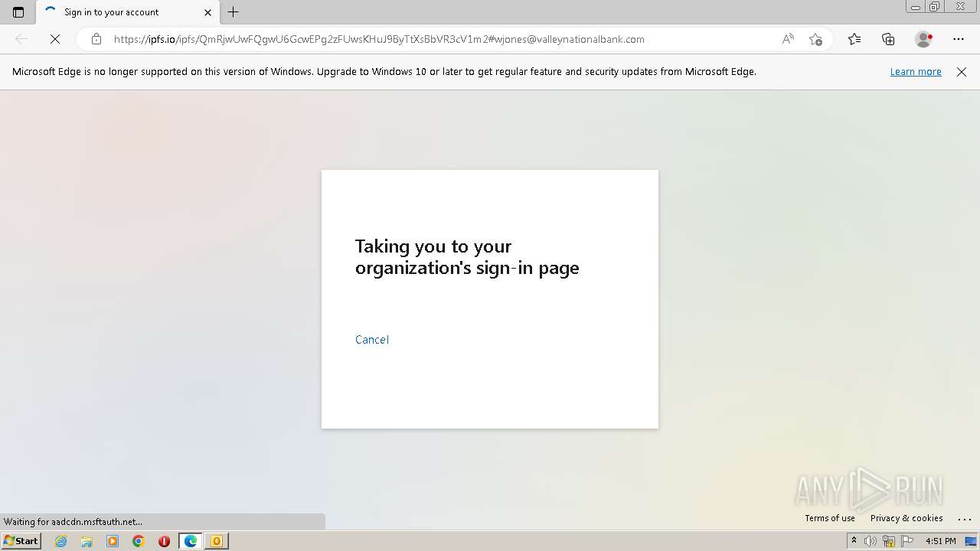Dismiss the Edge unsupported notification bar
Screen dimensions: 980x551
(x=962, y=72)
